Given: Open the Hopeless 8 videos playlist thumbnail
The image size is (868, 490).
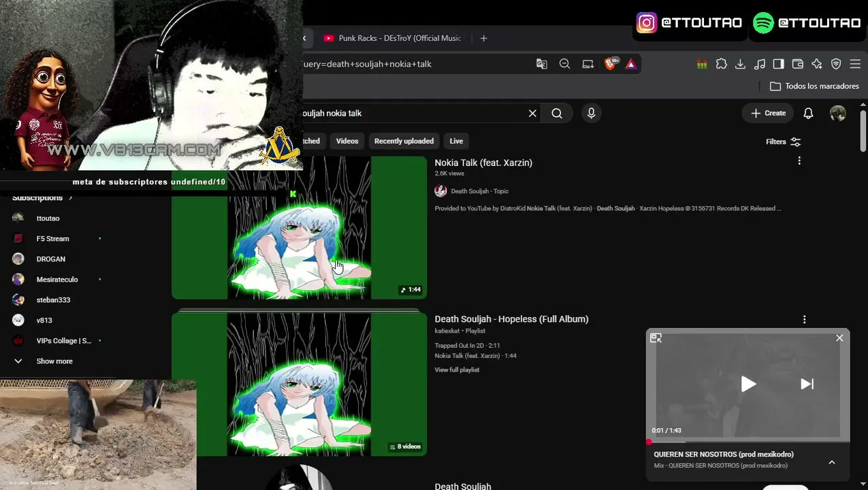Looking at the screenshot, I should (300, 384).
